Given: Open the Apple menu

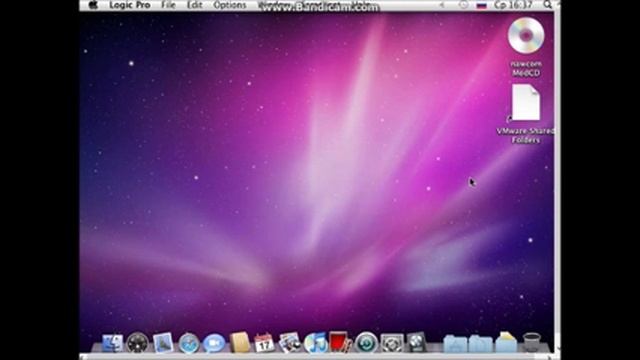Looking at the screenshot, I should (x=93, y=5).
